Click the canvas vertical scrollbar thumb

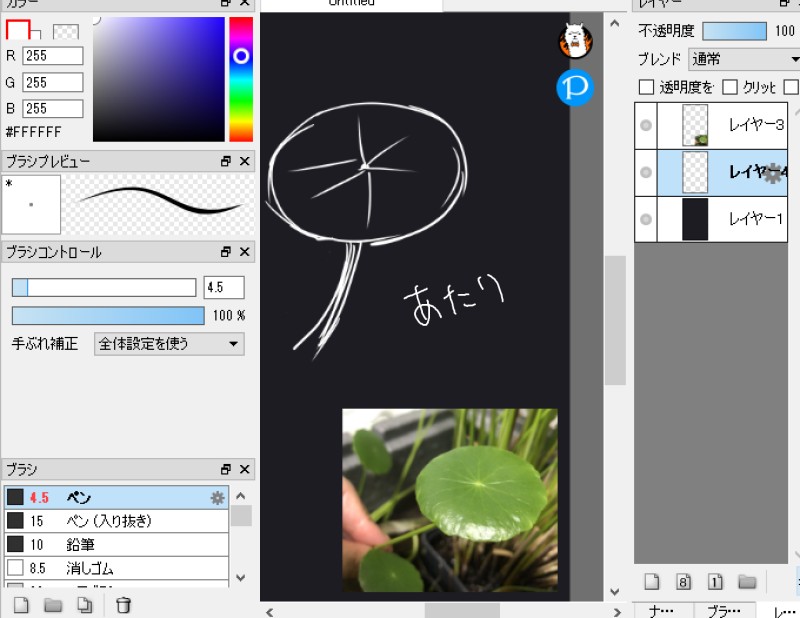(615, 320)
